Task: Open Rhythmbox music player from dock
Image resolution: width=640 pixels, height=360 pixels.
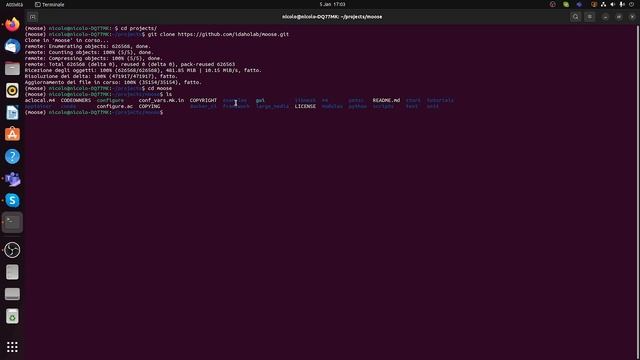Action: click(12, 90)
